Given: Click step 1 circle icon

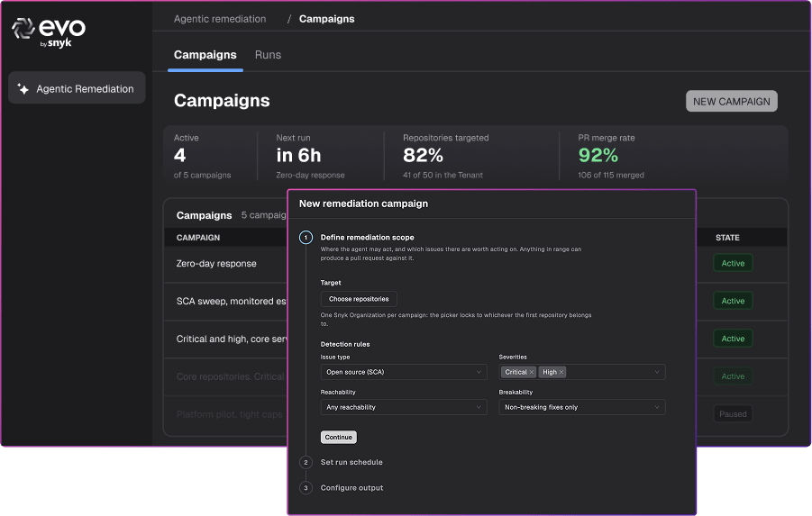Looking at the screenshot, I should coord(306,238).
